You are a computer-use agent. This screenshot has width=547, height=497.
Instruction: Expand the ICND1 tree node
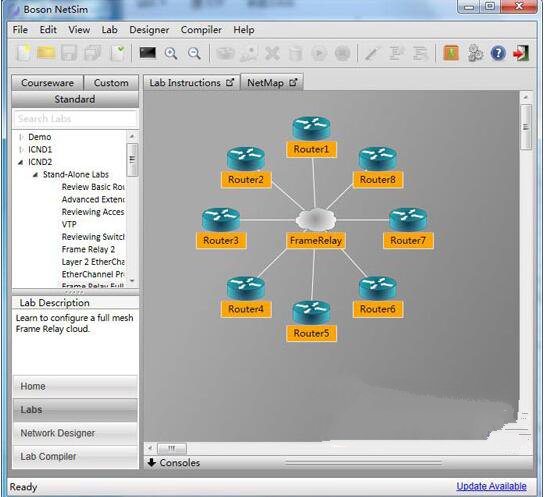coord(21,150)
